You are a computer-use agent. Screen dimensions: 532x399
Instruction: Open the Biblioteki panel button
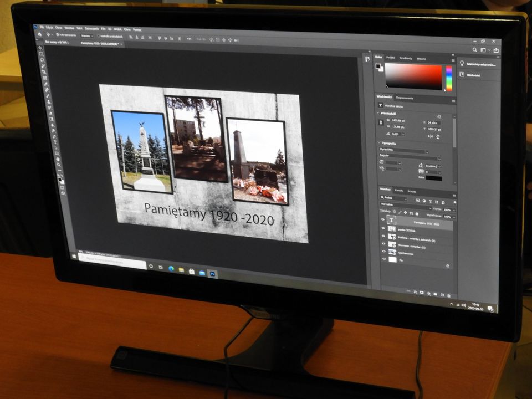[473, 75]
